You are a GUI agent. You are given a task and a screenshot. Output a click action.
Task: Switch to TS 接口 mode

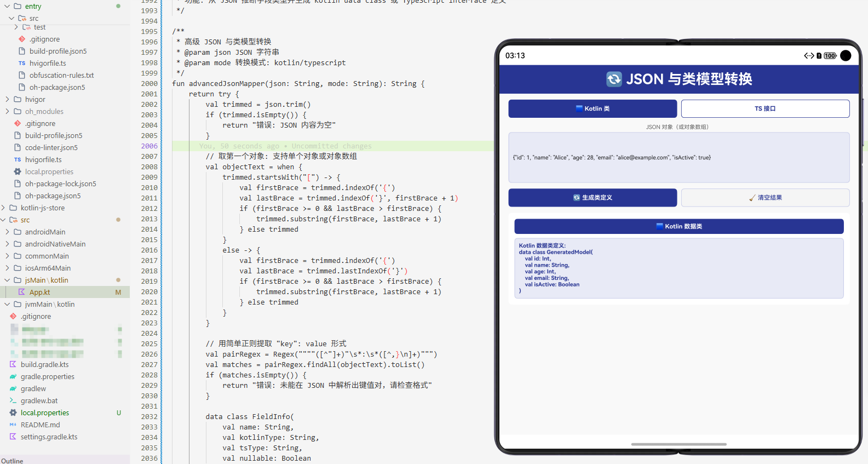tap(765, 108)
